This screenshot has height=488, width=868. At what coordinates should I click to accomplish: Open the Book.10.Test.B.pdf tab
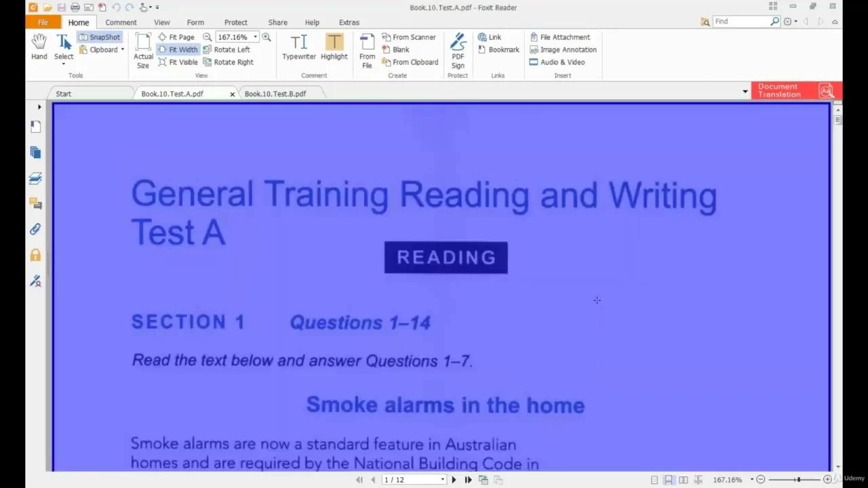275,94
